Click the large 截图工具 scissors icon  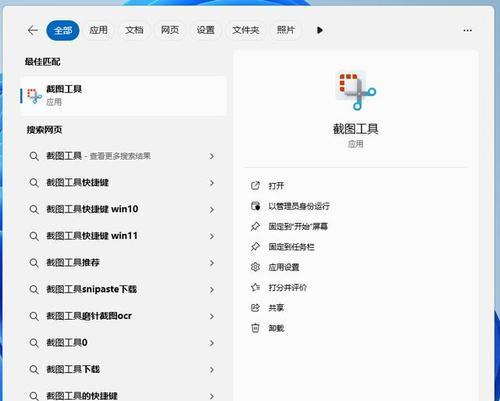(356, 90)
